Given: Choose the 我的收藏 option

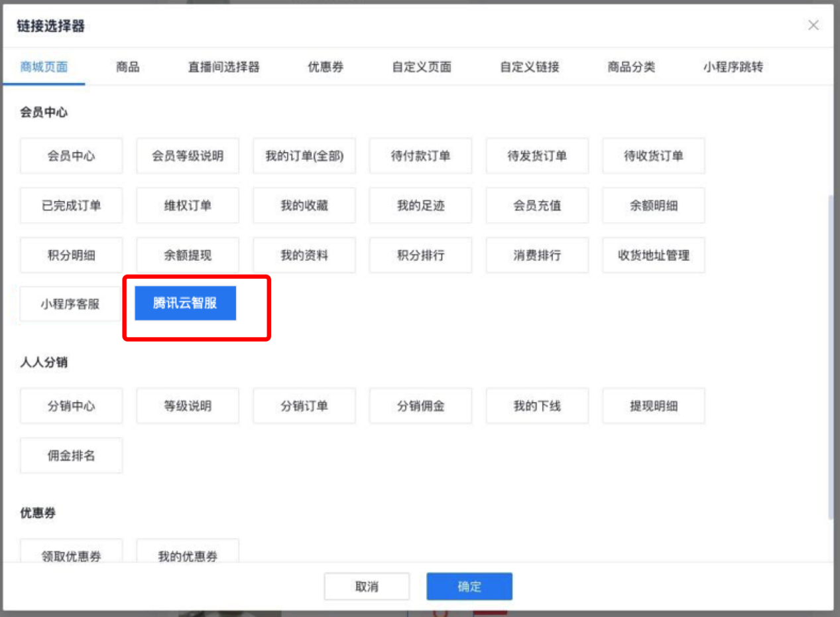Looking at the screenshot, I should click(304, 206).
